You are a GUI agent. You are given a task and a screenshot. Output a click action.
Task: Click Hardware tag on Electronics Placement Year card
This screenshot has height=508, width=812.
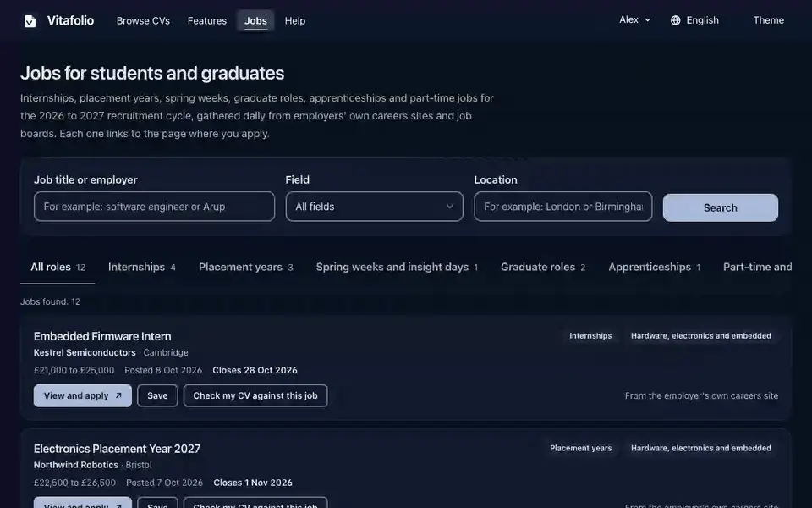tap(700, 449)
